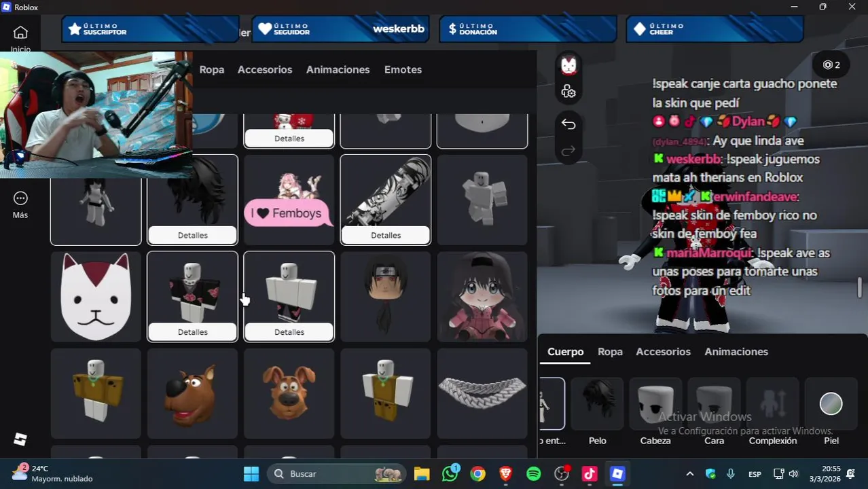Open Complexión body scale tile
Viewport: 868px width, 489px height.
[773, 412]
